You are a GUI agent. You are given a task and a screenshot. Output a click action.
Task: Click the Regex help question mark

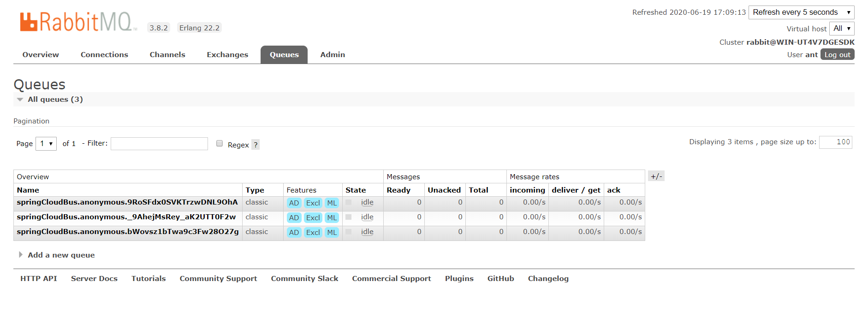256,145
